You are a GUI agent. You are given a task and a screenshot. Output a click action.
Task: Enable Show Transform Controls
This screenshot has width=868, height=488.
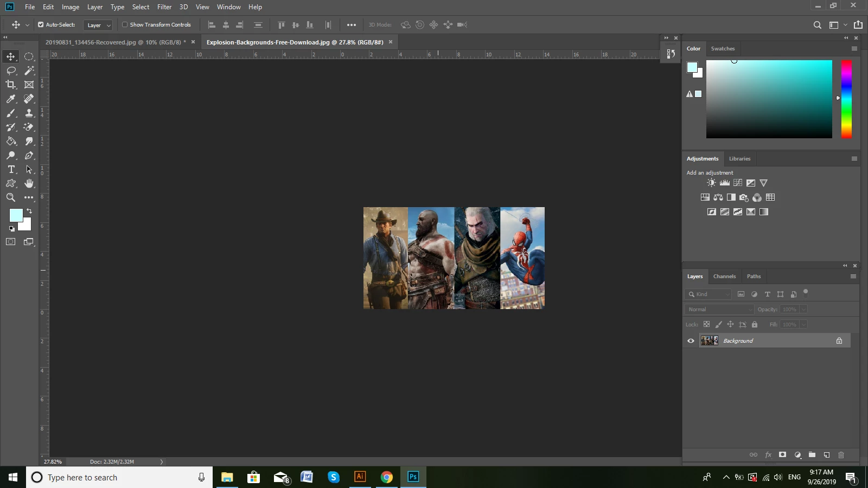[x=125, y=24]
